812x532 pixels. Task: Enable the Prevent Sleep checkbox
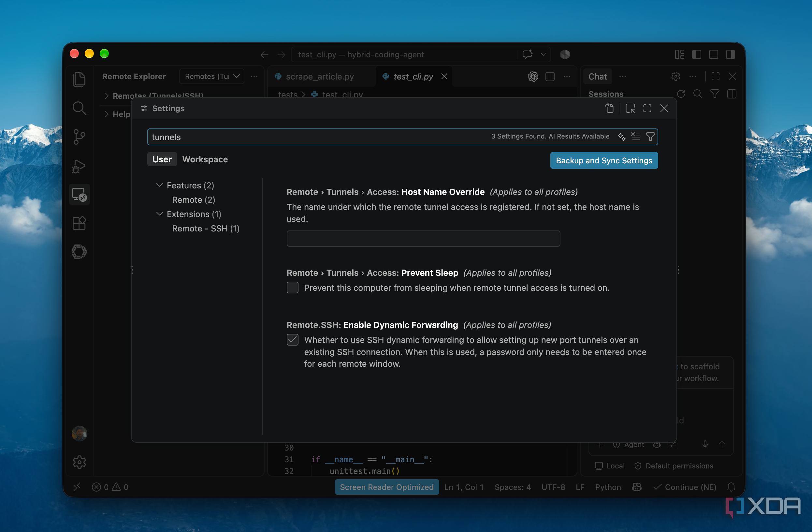click(x=292, y=287)
